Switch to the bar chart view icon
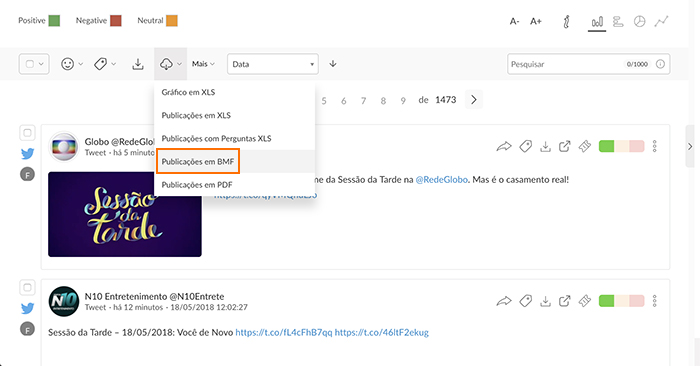Viewport: 700px width, 366px height. [x=597, y=21]
